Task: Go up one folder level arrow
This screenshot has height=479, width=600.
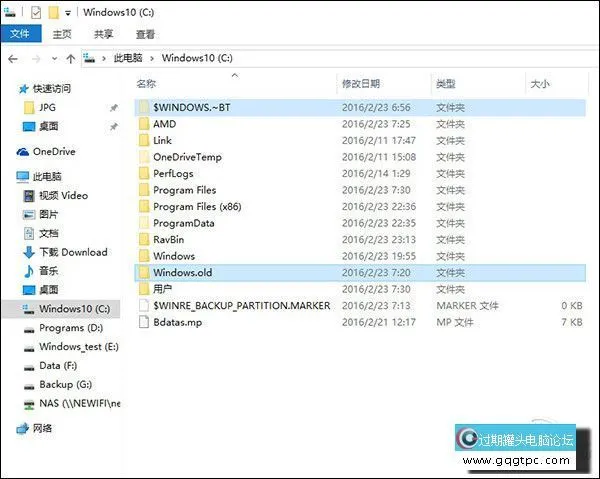Action: [70, 59]
